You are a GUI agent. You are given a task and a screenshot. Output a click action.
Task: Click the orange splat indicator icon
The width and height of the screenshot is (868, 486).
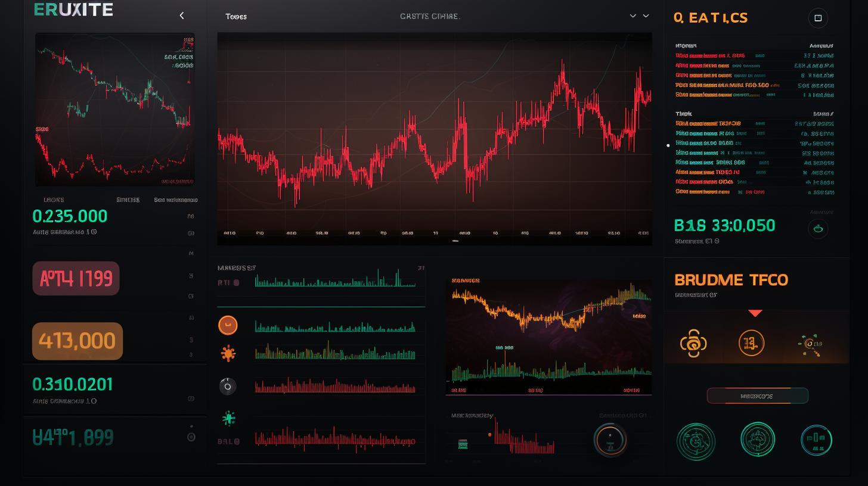pos(228,354)
